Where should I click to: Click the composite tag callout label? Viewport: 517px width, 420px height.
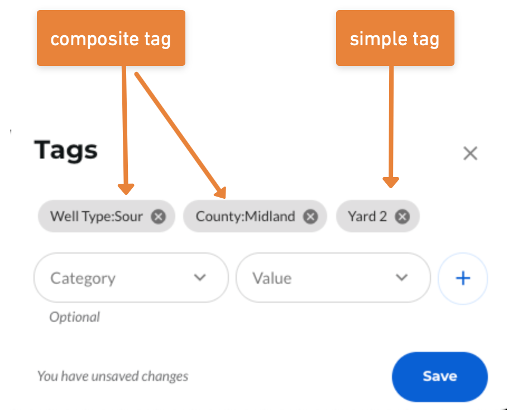pyautogui.click(x=111, y=37)
